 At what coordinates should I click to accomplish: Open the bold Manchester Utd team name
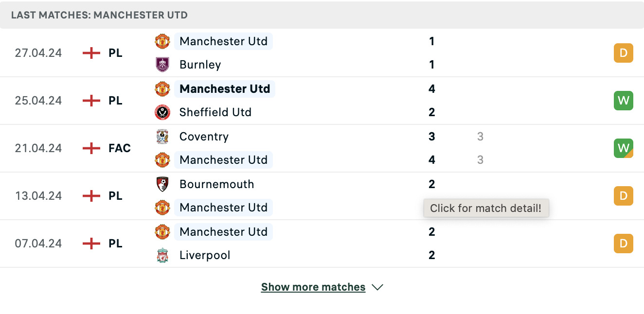(x=225, y=89)
